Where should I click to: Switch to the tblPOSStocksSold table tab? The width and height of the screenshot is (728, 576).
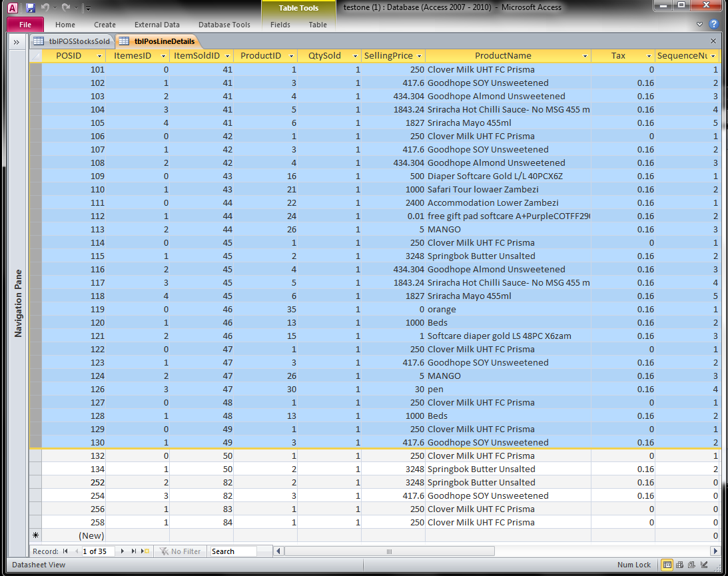pos(73,41)
